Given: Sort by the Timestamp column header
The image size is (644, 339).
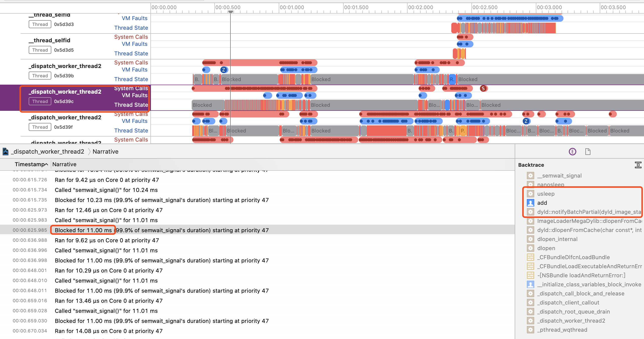Looking at the screenshot, I should (30, 164).
